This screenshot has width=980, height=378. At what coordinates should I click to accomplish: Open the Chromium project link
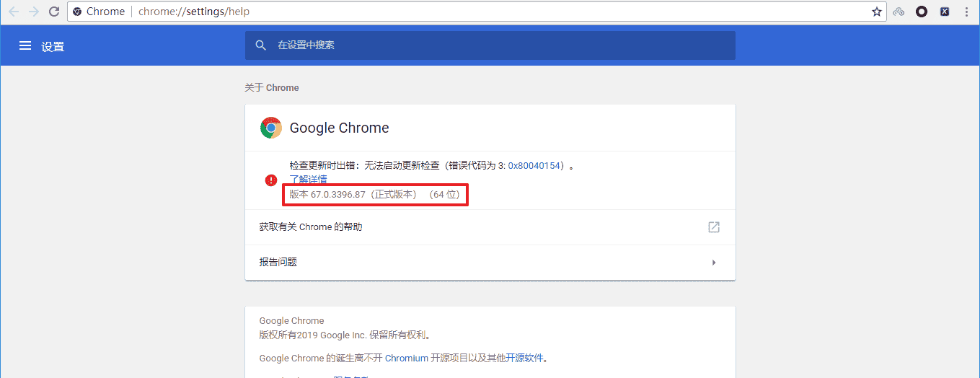407,358
